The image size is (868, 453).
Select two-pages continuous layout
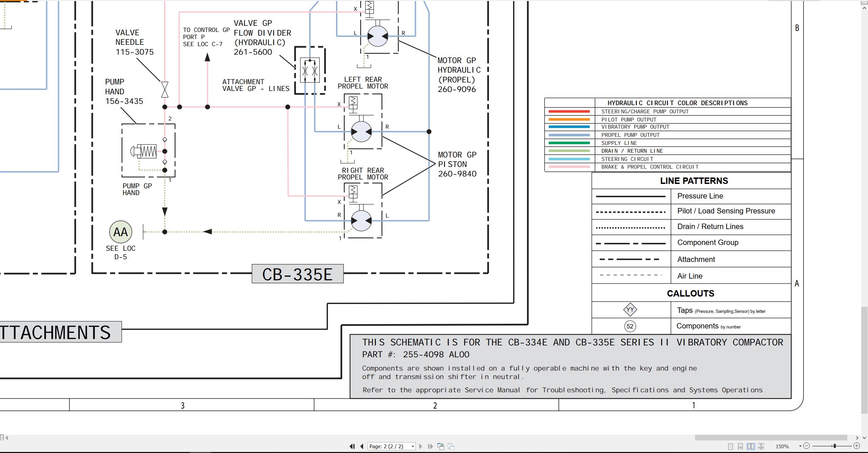pyautogui.click(x=761, y=447)
